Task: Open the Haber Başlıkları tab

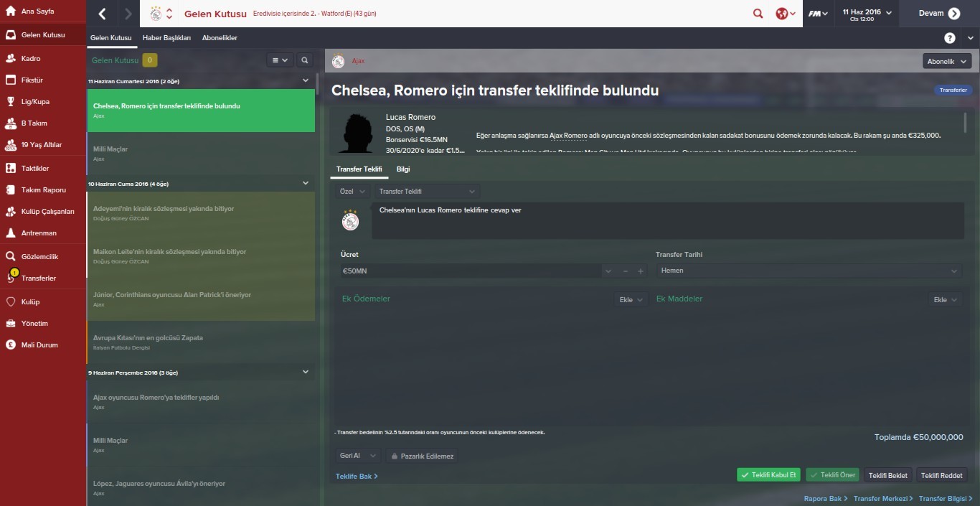Action: click(x=166, y=38)
